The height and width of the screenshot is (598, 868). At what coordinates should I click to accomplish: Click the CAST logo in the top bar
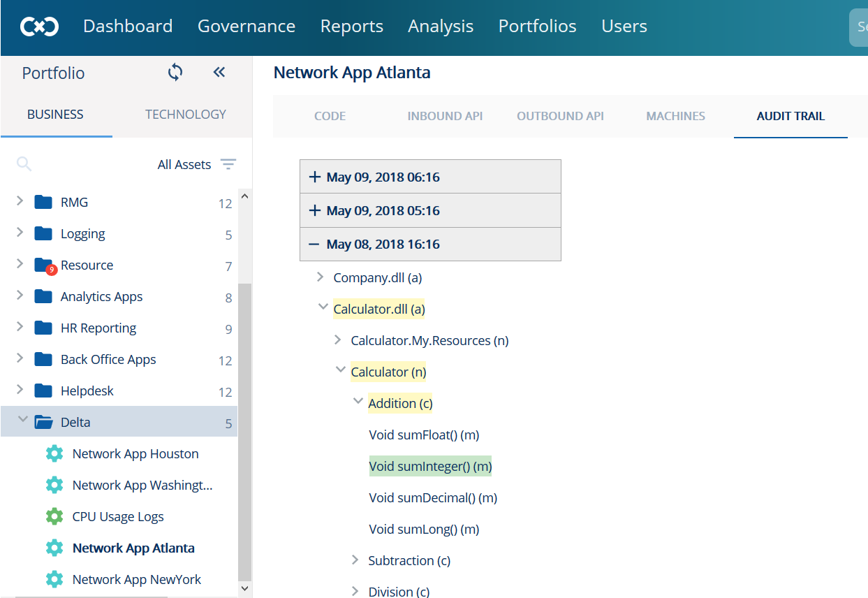click(39, 27)
